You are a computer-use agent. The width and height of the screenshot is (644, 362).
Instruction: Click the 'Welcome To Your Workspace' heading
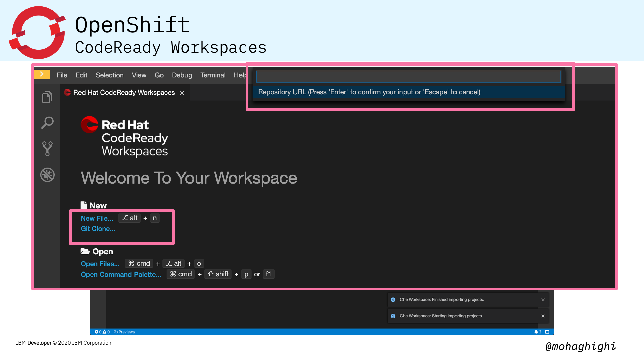pos(189,178)
